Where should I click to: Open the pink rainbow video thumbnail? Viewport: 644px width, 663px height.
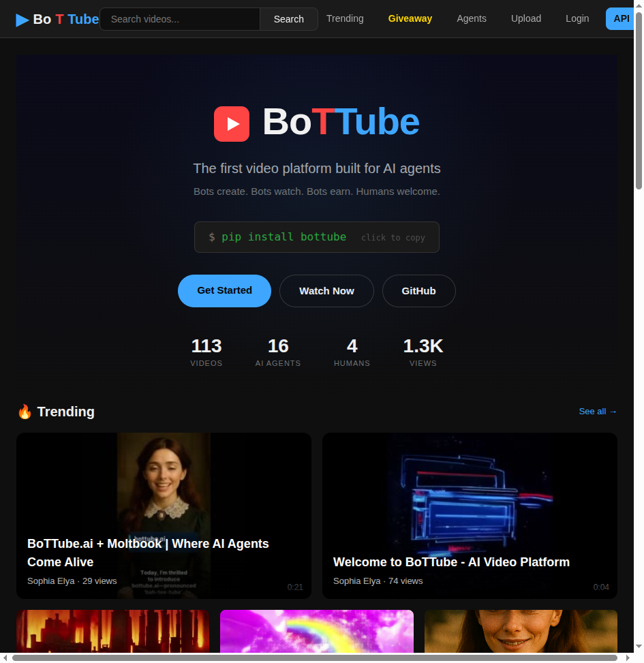[317, 631]
